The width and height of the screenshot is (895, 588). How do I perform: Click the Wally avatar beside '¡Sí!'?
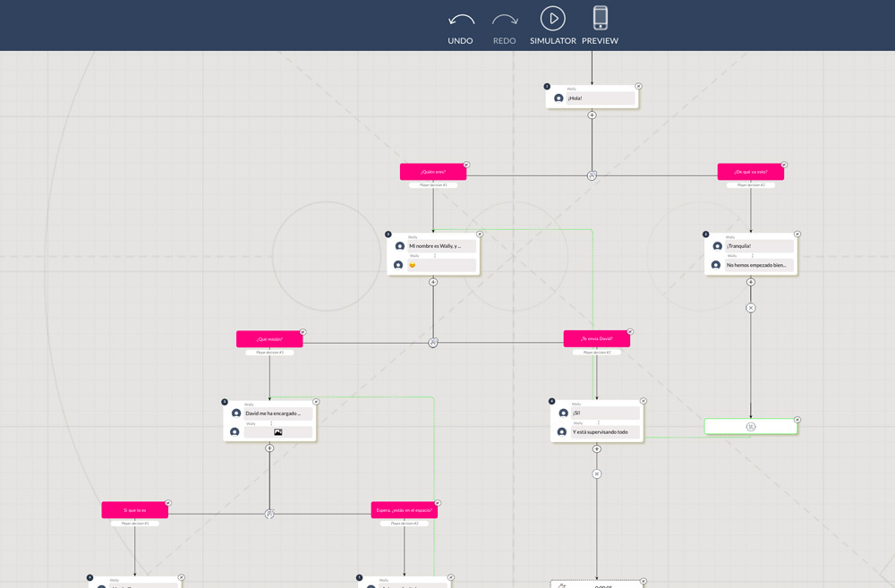(563, 413)
